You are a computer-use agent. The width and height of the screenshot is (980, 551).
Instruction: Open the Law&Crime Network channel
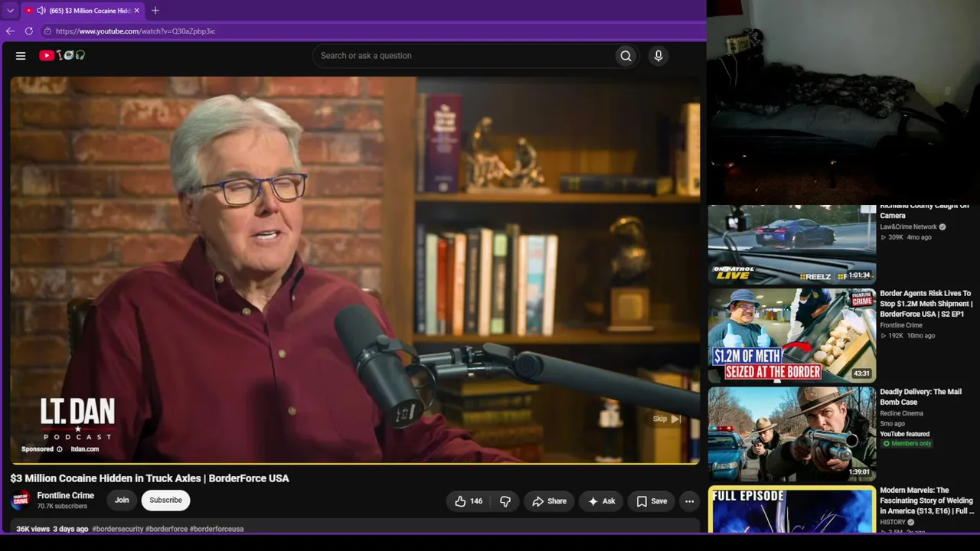[x=908, y=227]
